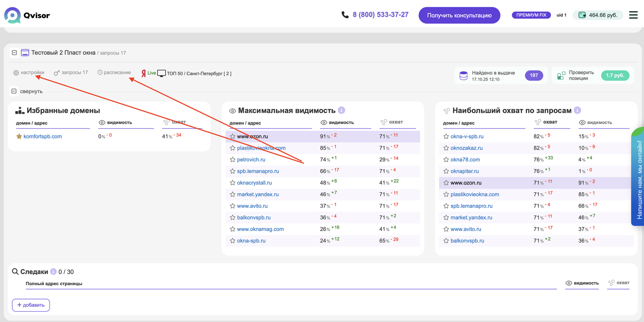This screenshot has width=644, height=322.
Task: Open the расписание tab
Action: tap(114, 72)
